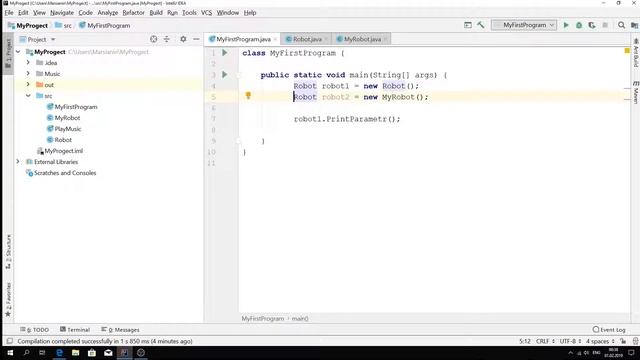Open Terminal tool window

point(75,330)
